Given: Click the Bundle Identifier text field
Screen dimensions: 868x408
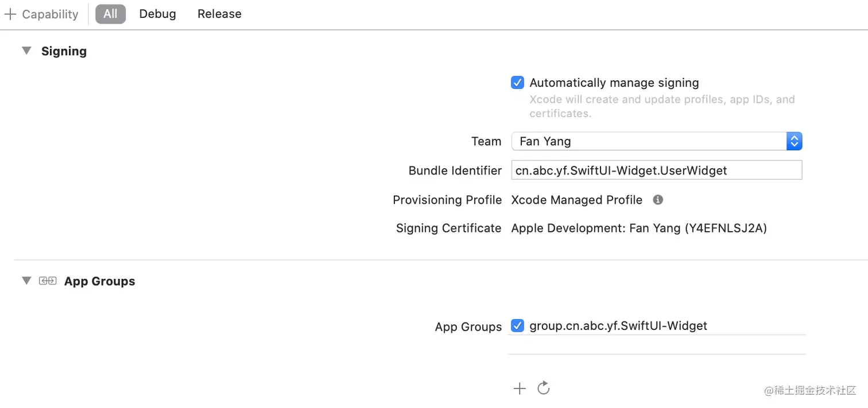Looking at the screenshot, I should click(656, 170).
